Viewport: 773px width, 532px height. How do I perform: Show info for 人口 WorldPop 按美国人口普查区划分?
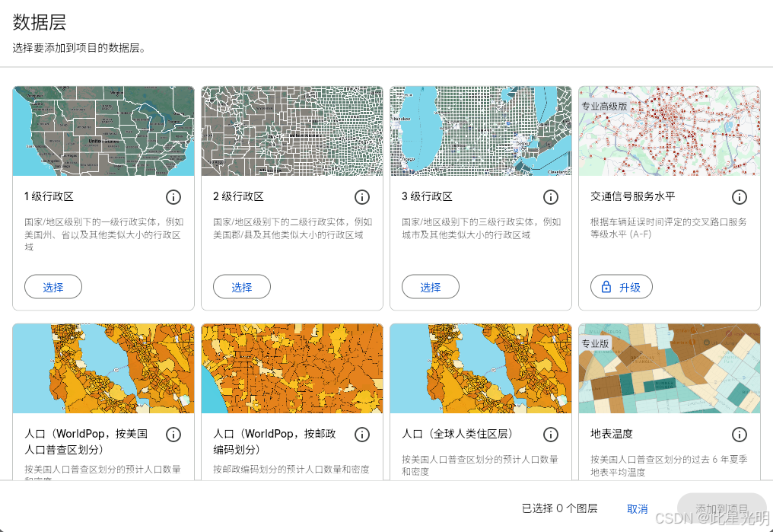173,435
